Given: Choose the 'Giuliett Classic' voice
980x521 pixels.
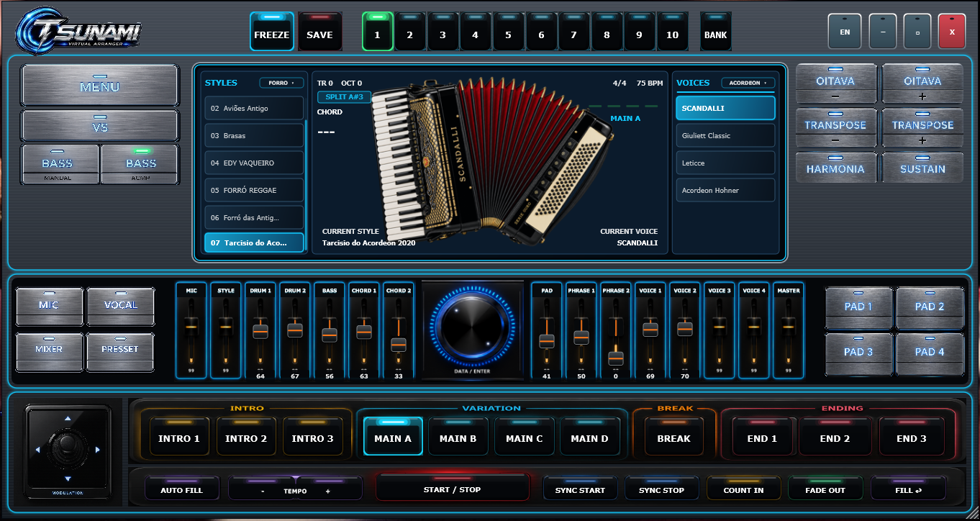Looking at the screenshot, I should coord(725,135).
